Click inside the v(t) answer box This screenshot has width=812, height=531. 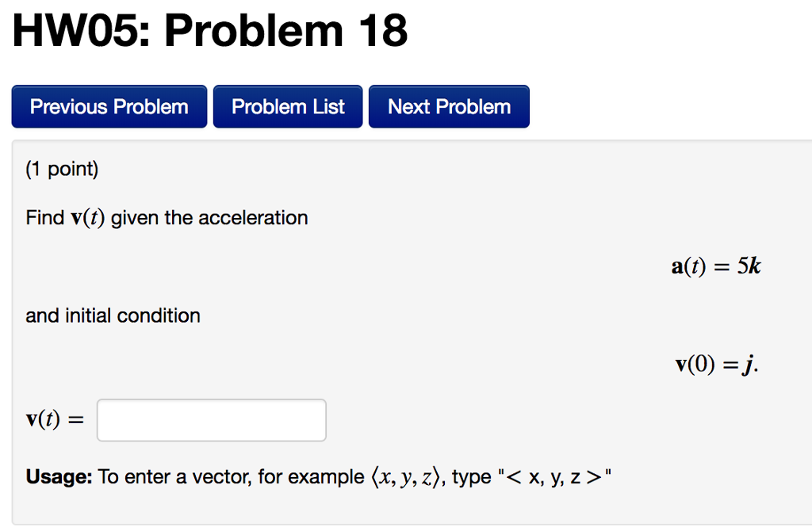point(211,420)
